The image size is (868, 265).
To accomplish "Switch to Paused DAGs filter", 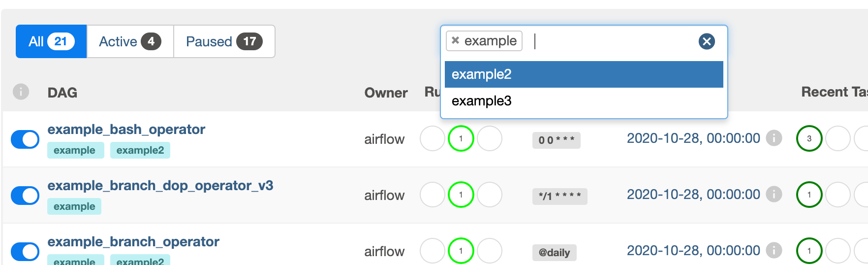I will point(224,41).
